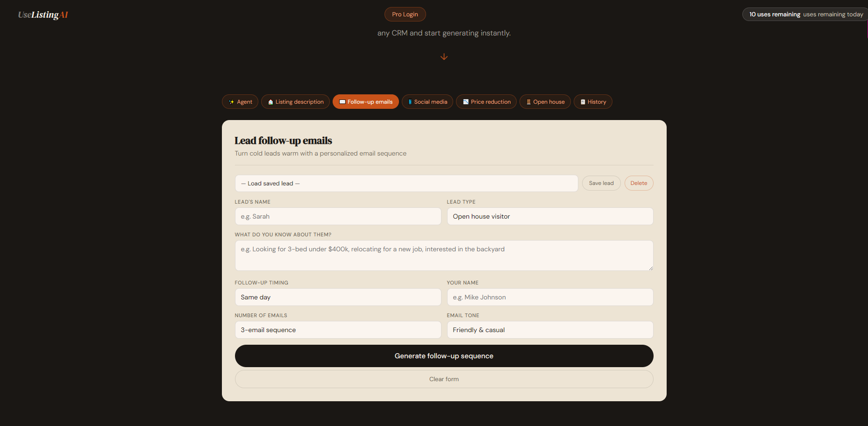Open the Follow-up timing selector
This screenshot has height=426, width=868.
tap(338, 297)
